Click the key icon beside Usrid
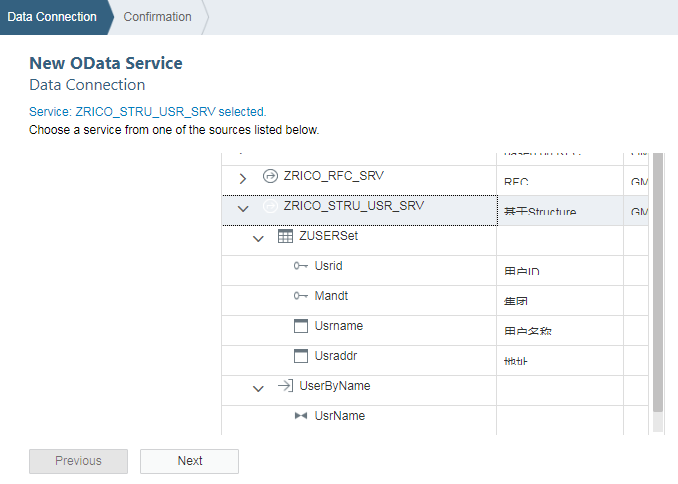Screen dimensions: 678x484 (300, 266)
